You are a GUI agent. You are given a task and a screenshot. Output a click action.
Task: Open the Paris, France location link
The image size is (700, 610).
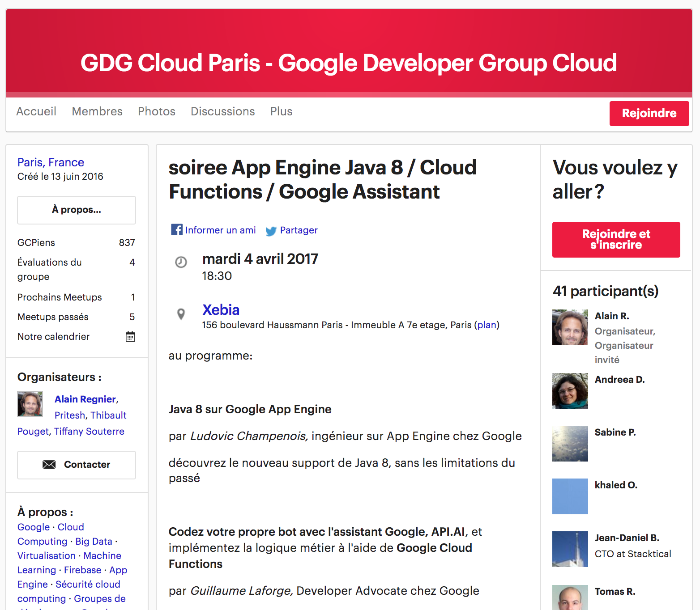pyautogui.click(x=51, y=162)
